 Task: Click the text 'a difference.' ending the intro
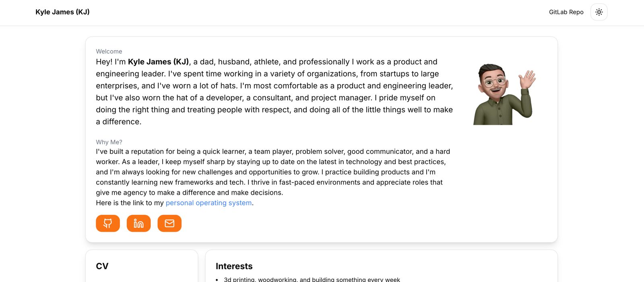point(119,121)
